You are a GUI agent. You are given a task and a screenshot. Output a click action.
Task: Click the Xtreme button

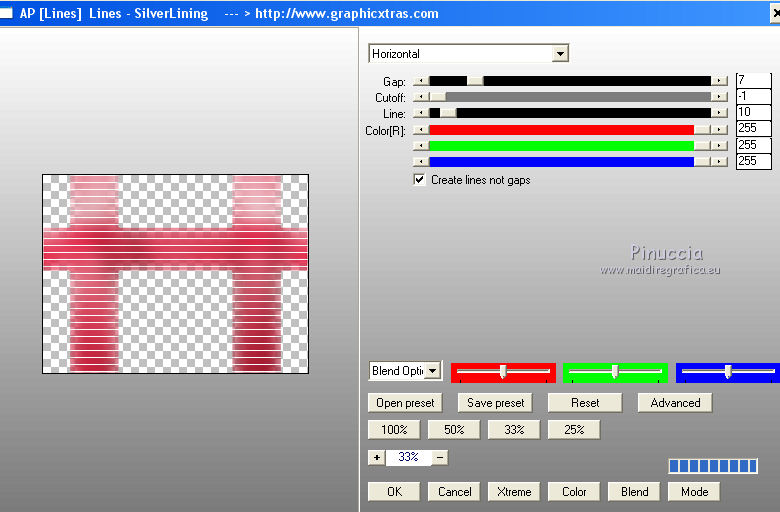pos(514,492)
